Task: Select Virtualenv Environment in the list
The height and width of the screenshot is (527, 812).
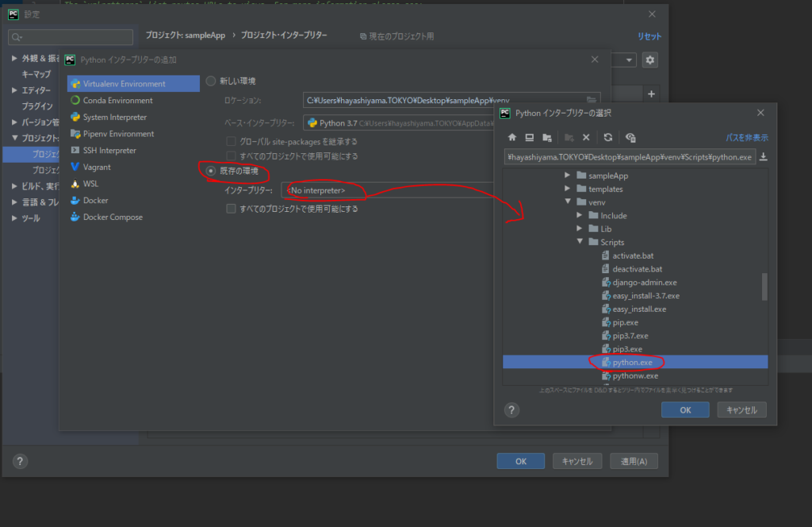Action: click(133, 83)
